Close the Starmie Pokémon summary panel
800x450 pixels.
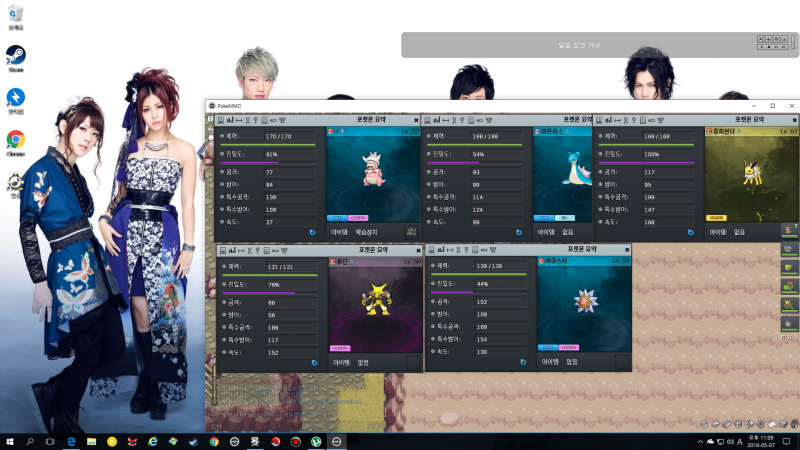627,249
